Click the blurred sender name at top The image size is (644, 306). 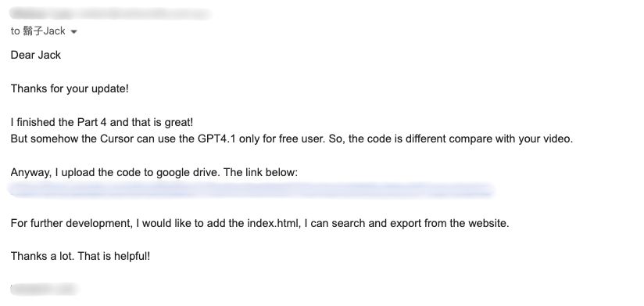(110, 13)
